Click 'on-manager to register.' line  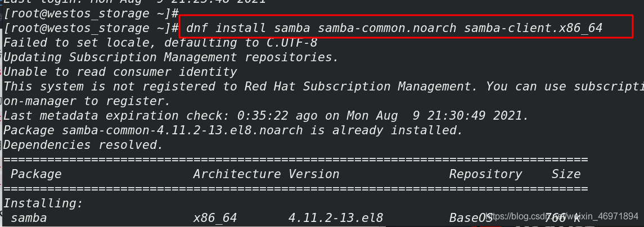pos(87,101)
